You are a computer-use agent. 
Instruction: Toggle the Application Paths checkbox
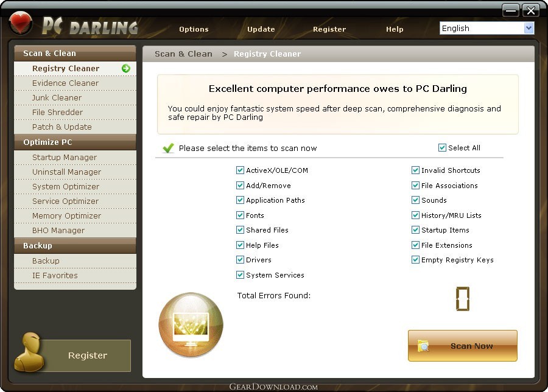tap(240, 200)
